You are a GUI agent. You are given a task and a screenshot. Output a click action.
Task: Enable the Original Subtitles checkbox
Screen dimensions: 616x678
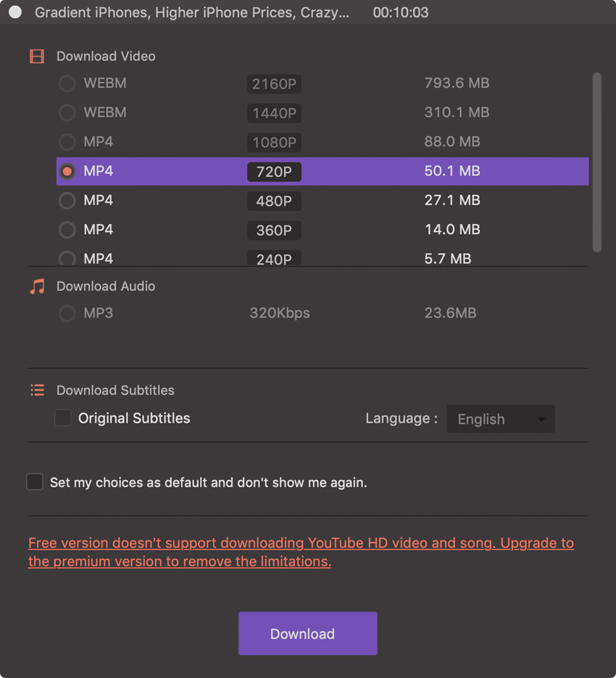pyautogui.click(x=63, y=418)
